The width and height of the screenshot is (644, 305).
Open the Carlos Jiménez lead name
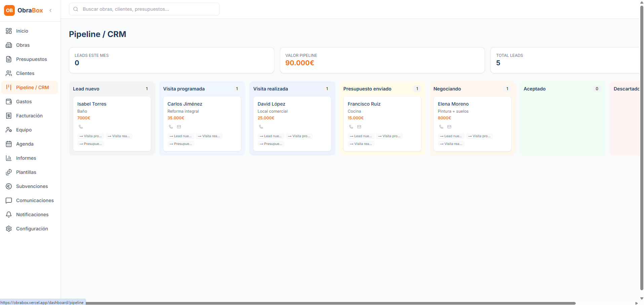185,104
